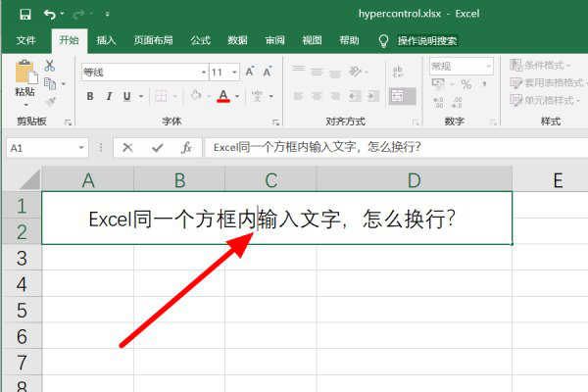
Task: Select the 公式 tab
Action: click(200, 40)
